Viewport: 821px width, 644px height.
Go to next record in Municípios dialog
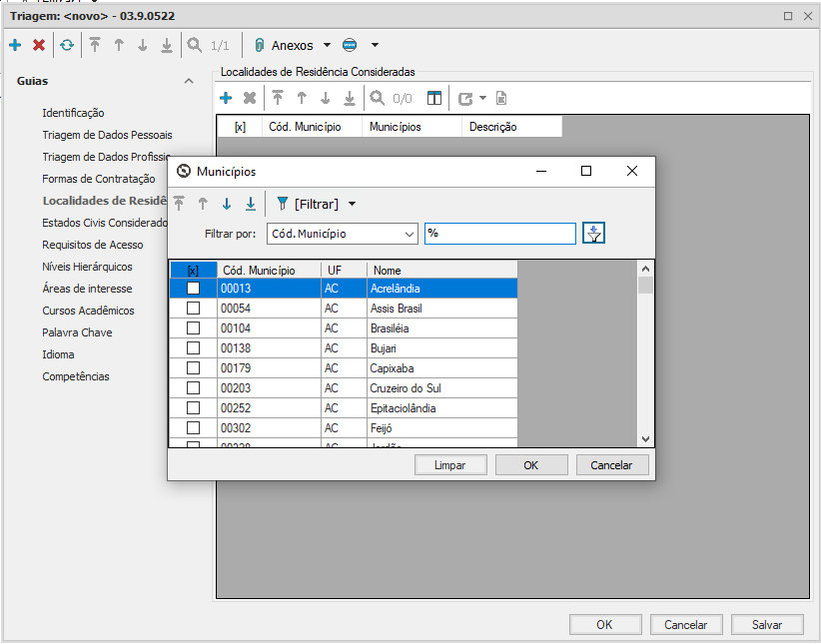(227, 204)
